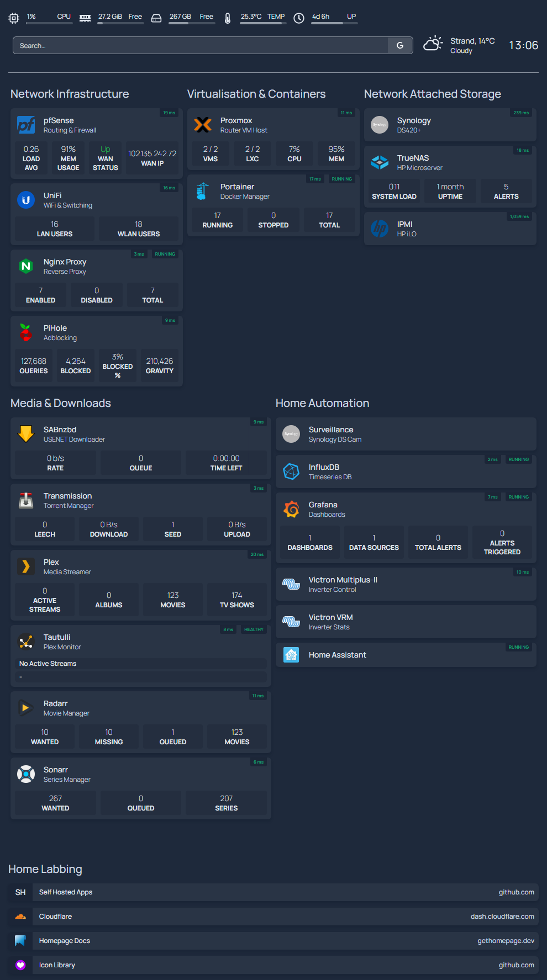
Task: Collapse the Network Infrastructure section heading
Action: [x=70, y=94]
